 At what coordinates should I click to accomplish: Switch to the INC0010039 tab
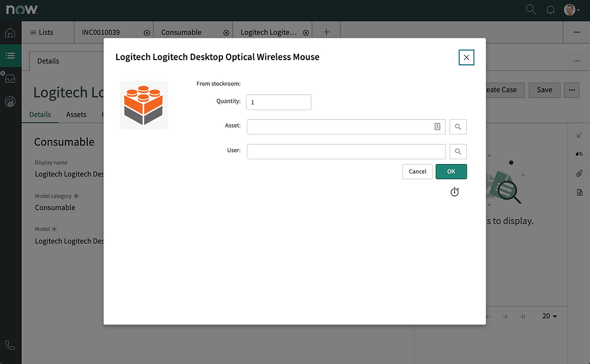tap(101, 32)
